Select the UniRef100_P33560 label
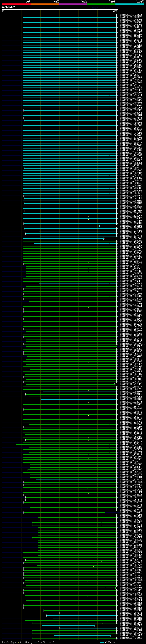This screenshot has height=644, width=146. 131,319
